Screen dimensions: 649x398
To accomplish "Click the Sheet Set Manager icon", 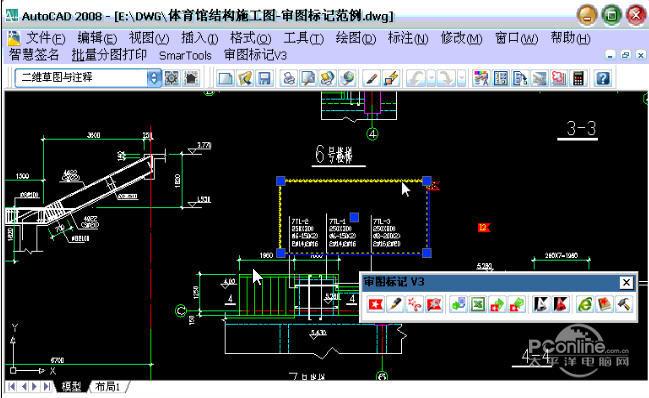I will pyautogui.click(x=539, y=78).
